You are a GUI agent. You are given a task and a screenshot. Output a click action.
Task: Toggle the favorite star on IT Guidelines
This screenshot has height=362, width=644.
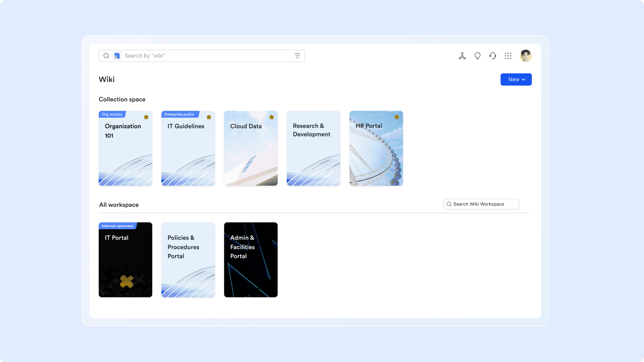209,117
